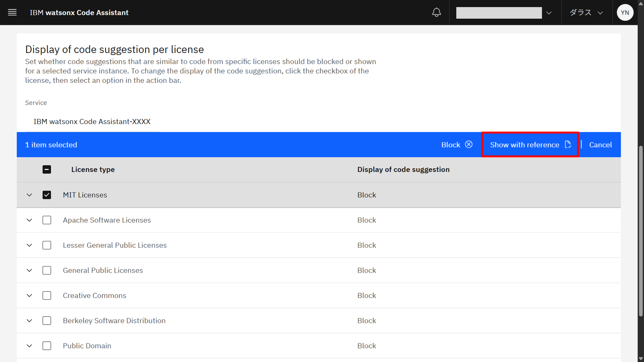Check the Apache Software Licenses checkbox
644x362 pixels.
(47, 220)
